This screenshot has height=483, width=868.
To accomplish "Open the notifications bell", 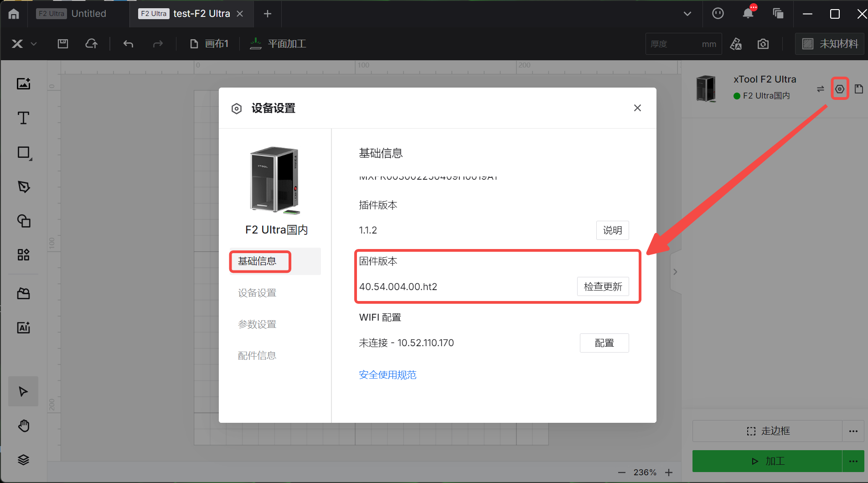I will (x=748, y=13).
